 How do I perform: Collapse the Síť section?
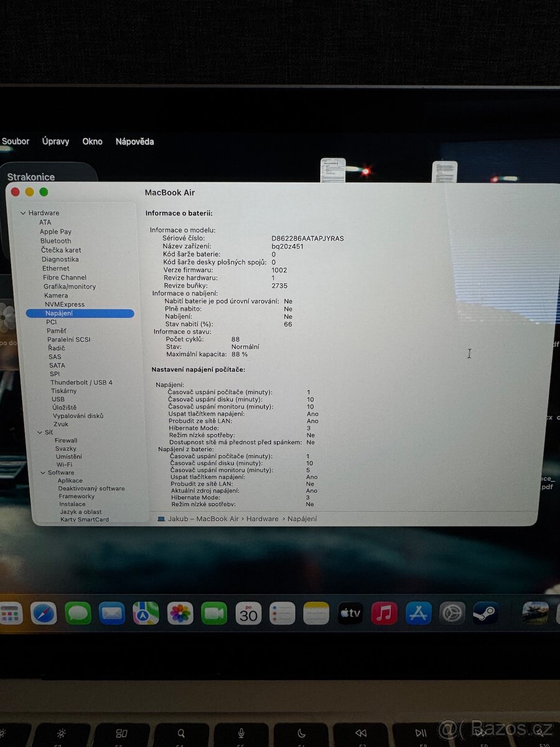[x=40, y=432]
